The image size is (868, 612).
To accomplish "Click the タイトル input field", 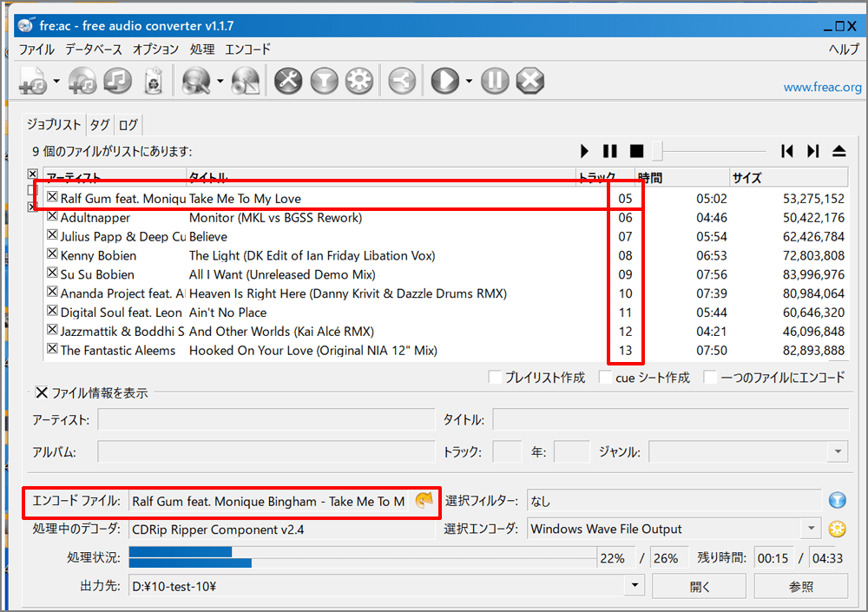I will 670,419.
